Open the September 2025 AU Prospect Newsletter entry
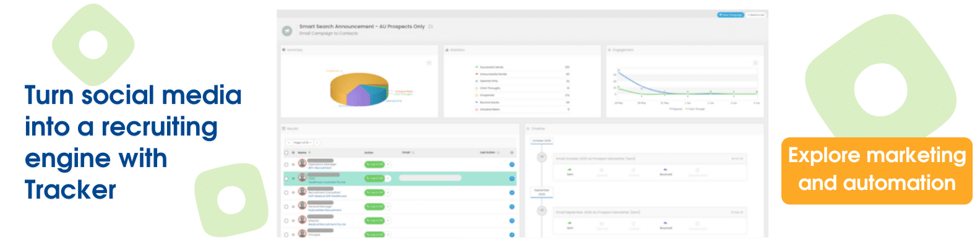The image size is (980, 245). click(x=650, y=221)
